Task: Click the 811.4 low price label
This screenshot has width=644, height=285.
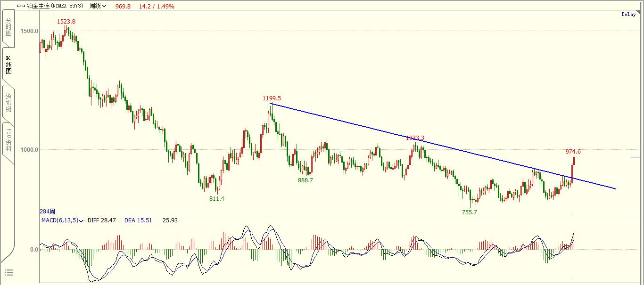Action: 216,199
